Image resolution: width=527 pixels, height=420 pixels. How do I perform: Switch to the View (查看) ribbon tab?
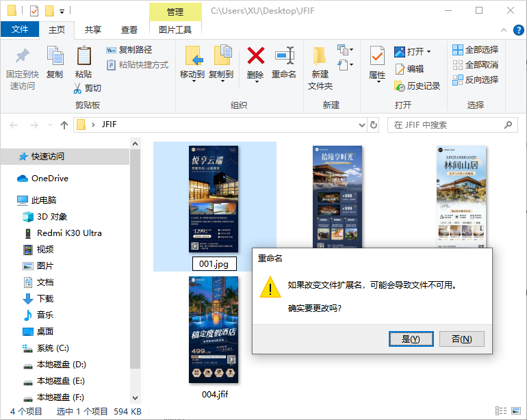coord(129,29)
